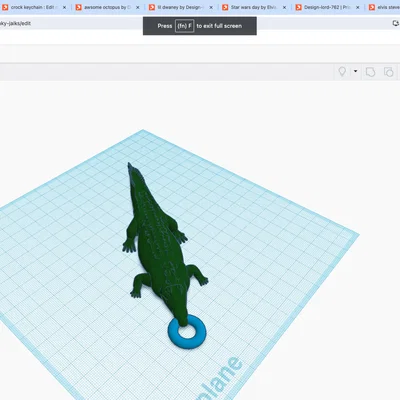400x400 pixels.
Task: Click the crock keychain tab favicon
Action: (5, 7)
